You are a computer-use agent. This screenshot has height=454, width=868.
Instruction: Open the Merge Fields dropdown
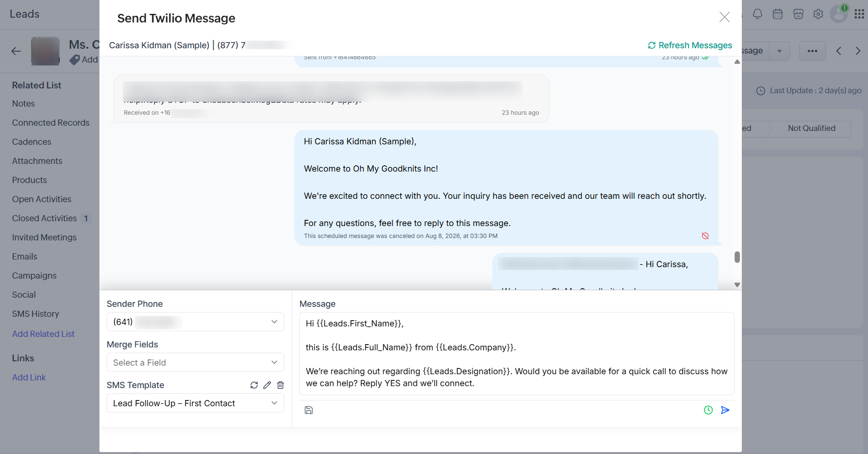195,362
